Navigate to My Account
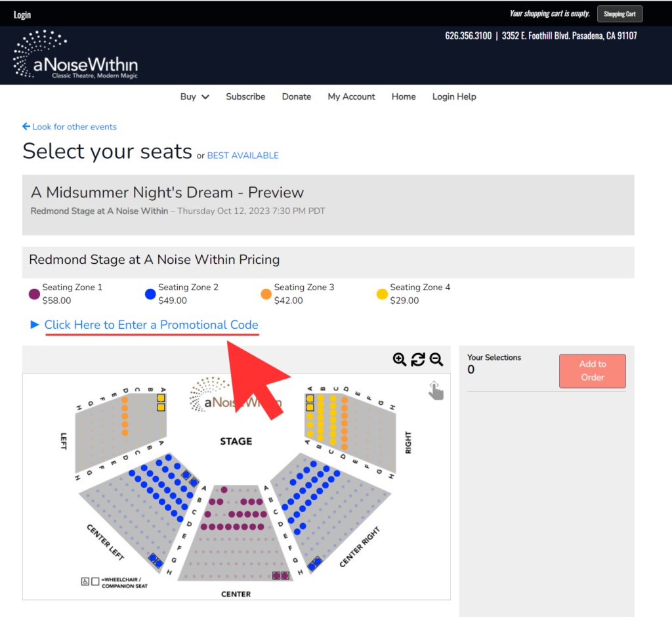 pos(351,96)
